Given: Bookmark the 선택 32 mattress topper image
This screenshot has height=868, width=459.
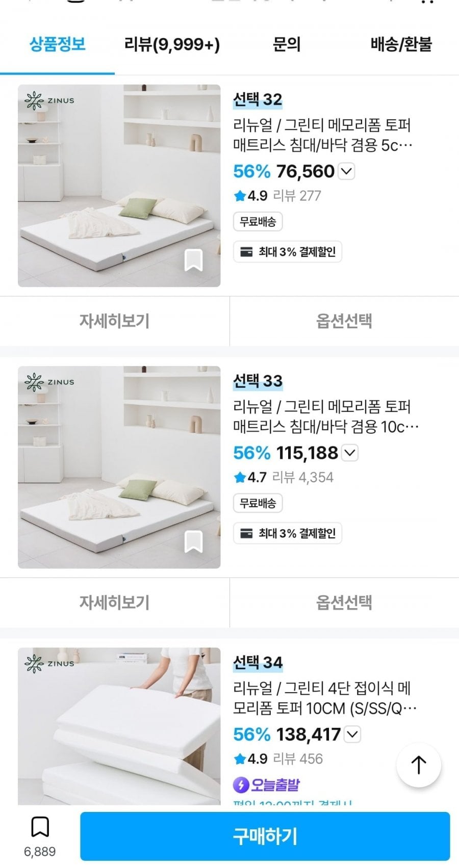Looking at the screenshot, I should point(193,260).
